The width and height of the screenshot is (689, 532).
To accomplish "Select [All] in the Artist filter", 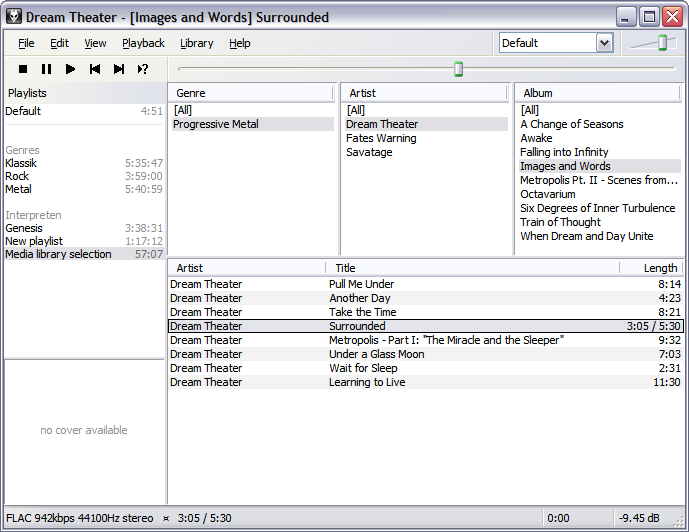I will pyautogui.click(x=426, y=110).
